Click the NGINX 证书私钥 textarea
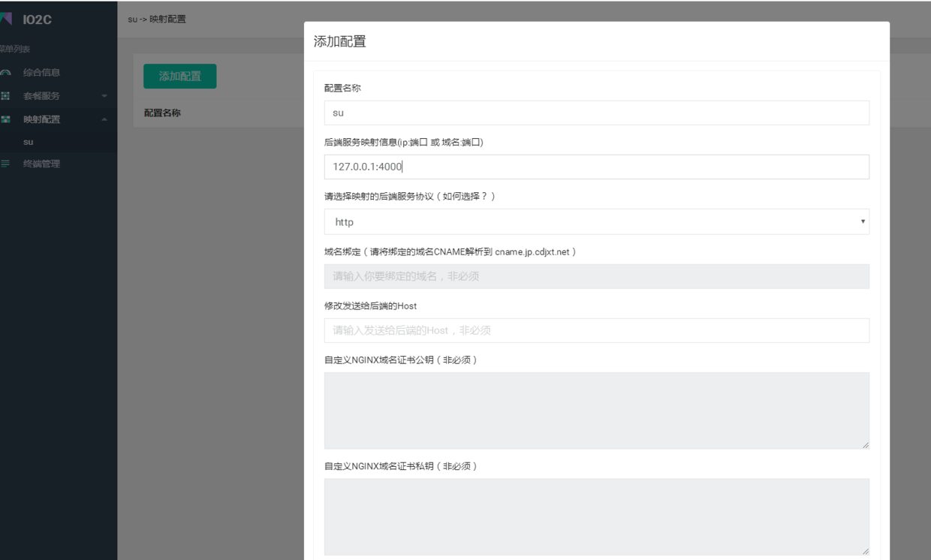The image size is (931, 560). coord(597,516)
